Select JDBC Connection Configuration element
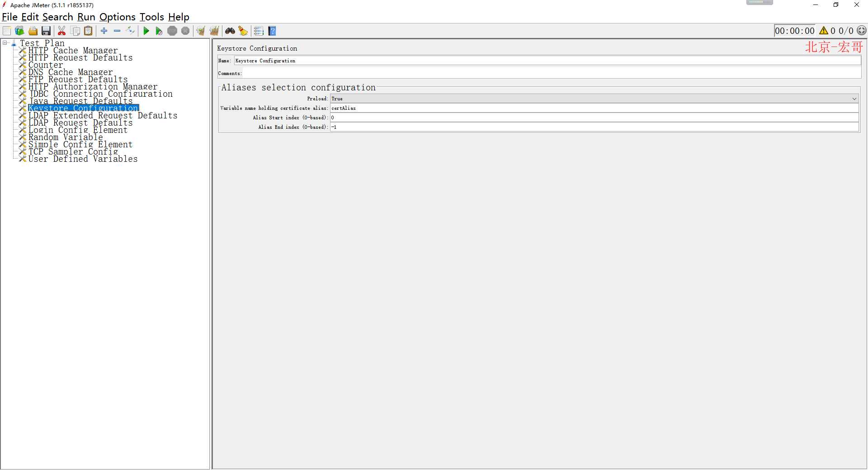The image size is (868, 470). (100, 94)
